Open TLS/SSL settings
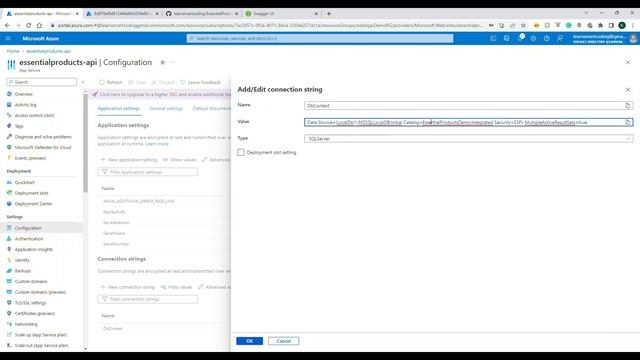This screenshot has width=640, height=360. [30, 303]
